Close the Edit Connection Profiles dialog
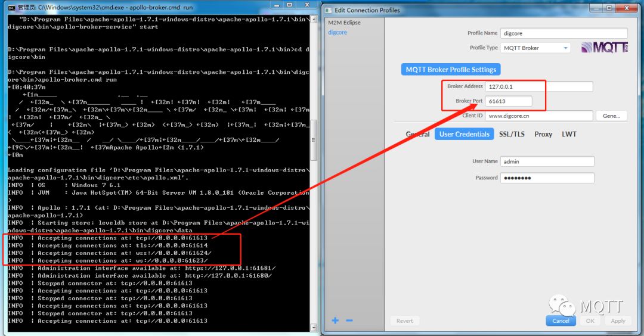Viewport: 644px width, 336px height. (627, 8)
